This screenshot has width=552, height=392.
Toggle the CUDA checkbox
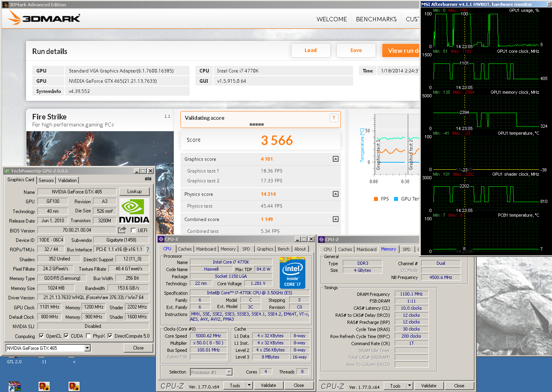pos(66,336)
